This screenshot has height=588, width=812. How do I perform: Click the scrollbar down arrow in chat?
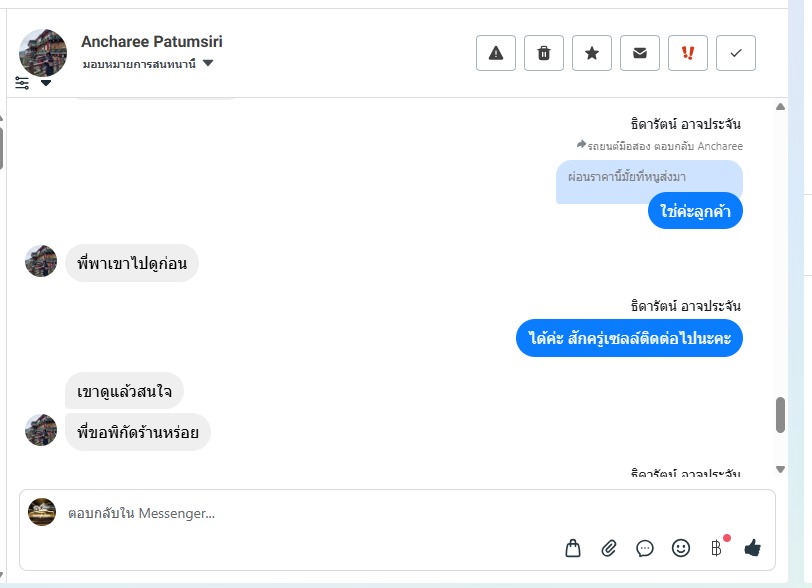[x=780, y=469]
